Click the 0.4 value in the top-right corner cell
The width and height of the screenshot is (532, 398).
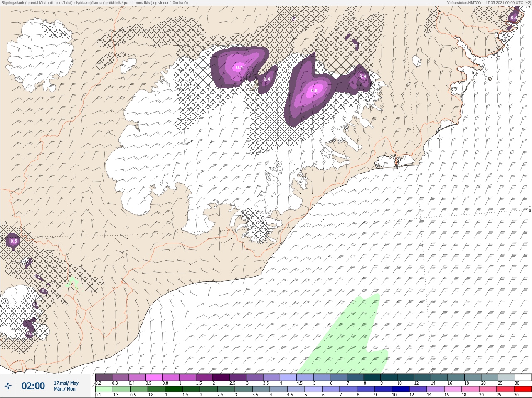coord(514,17)
